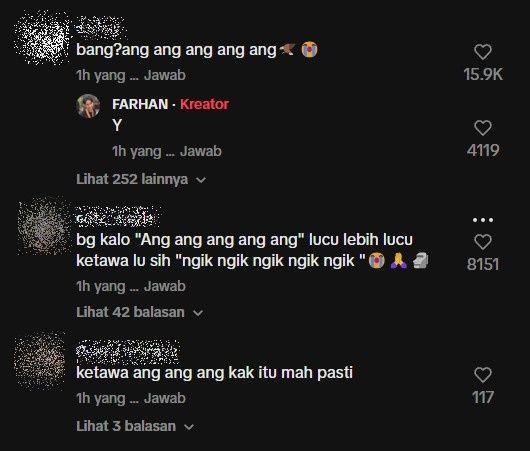Open FARHAN's username link
Screen dimensions: 530x451
(140, 104)
